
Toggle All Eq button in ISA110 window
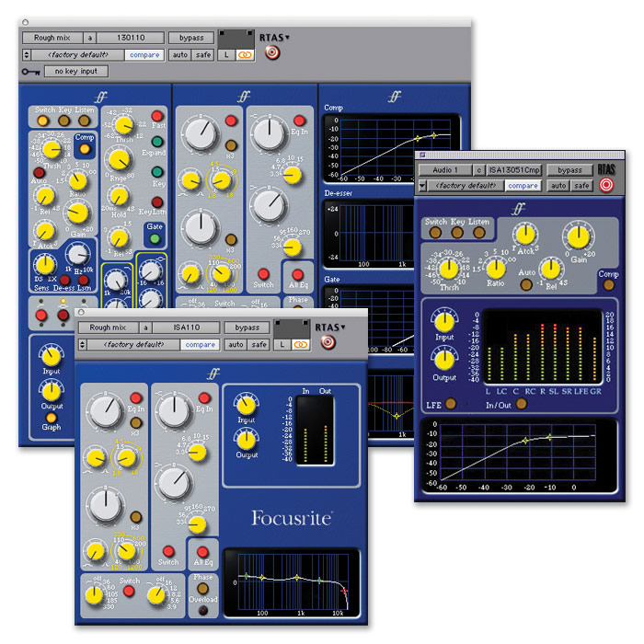point(202,551)
